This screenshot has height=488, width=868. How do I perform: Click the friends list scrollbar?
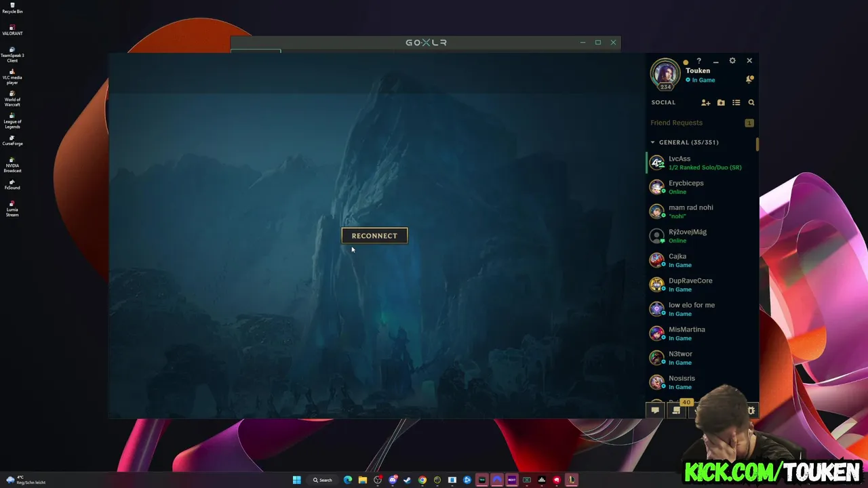(x=757, y=145)
